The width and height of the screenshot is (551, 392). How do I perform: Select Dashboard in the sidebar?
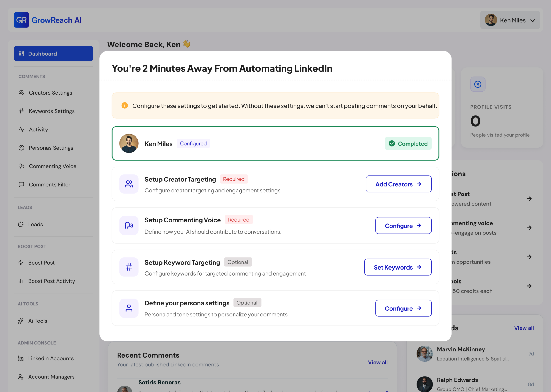[x=53, y=54]
